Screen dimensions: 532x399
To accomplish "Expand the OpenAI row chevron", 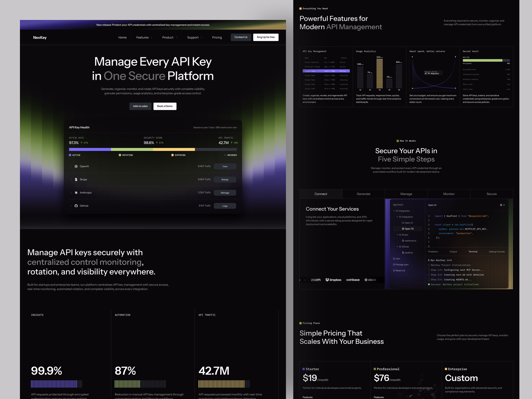I will pyautogui.click(x=71, y=167).
